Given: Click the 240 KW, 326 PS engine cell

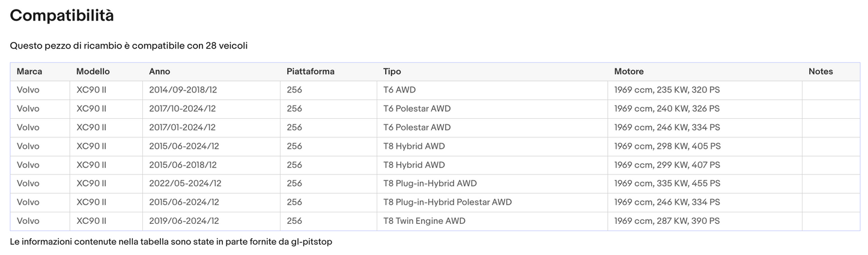Looking at the screenshot, I should click(x=666, y=109).
